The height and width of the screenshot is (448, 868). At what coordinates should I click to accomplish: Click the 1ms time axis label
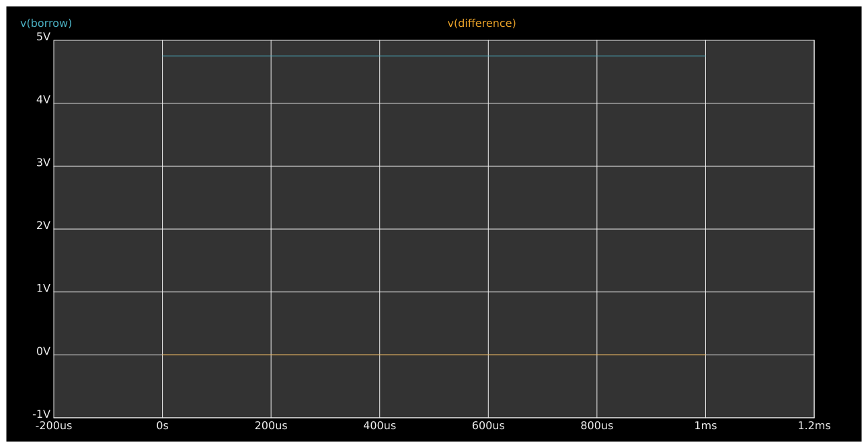pyautogui.click(x=706, y=425)
